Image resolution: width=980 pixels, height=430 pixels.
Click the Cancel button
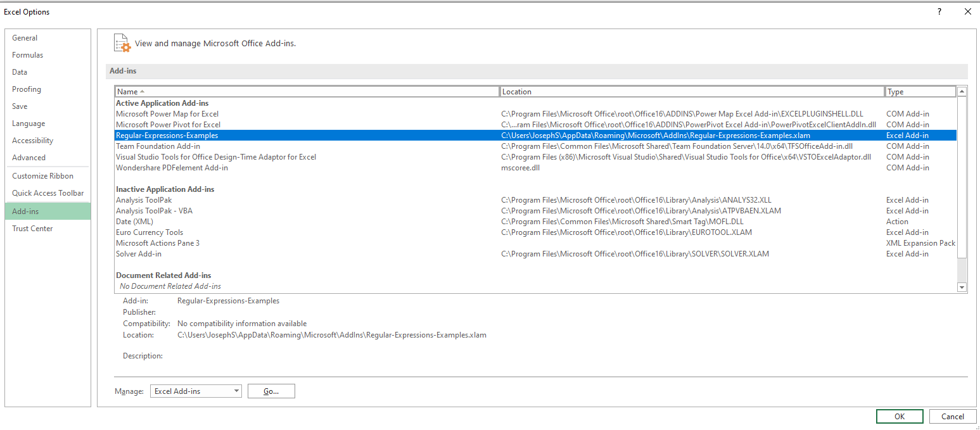tap(953, 416)
